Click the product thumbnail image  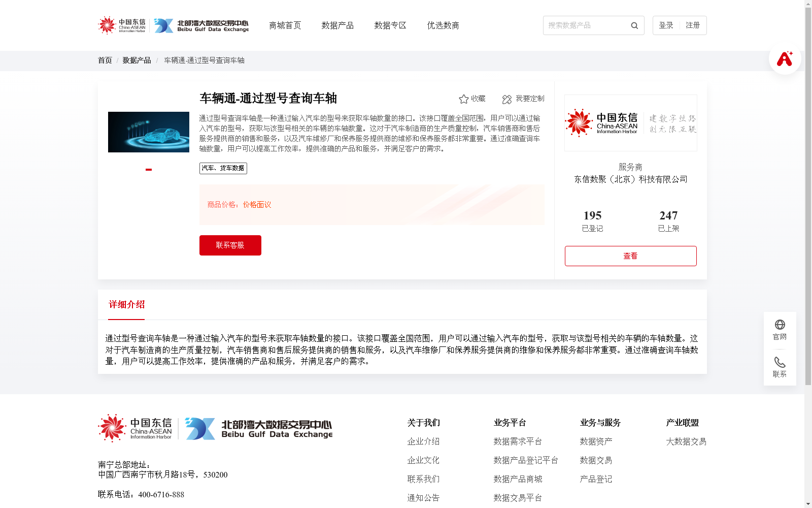pyautogui.click(x=148, y=132)
